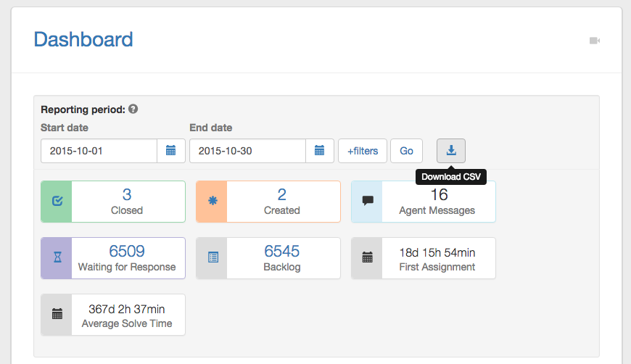
Task: Click the Average Solve Time calendar icon
Action: coord(57,315)
